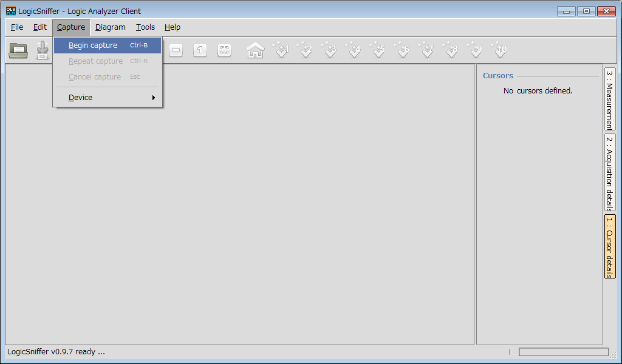The image size is (622, 364).
Task: Close the open Capture menu
Action: pos(71,27)
